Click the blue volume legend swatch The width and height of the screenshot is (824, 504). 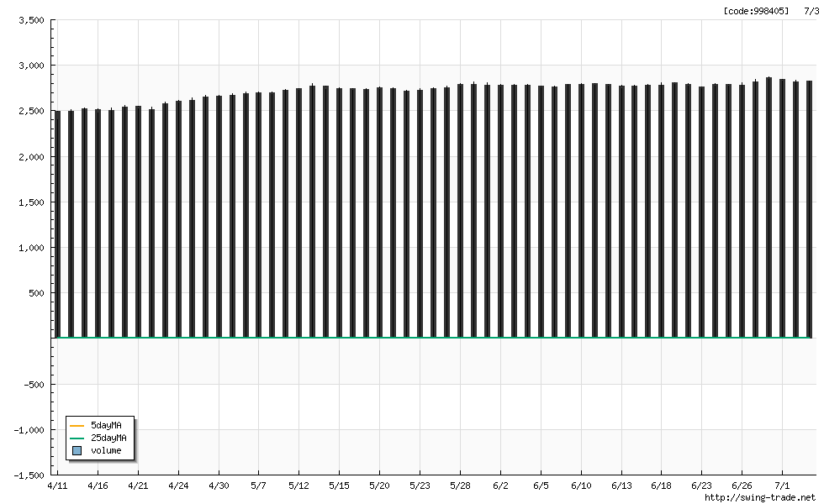coord(77,450)
